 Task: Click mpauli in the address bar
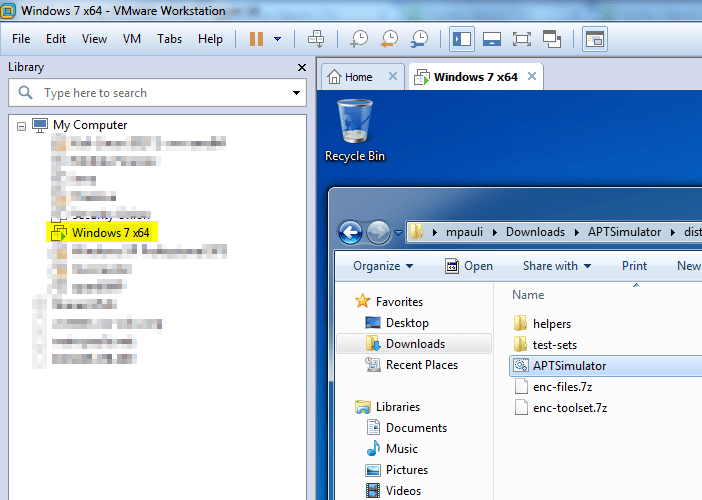[464, 232]
